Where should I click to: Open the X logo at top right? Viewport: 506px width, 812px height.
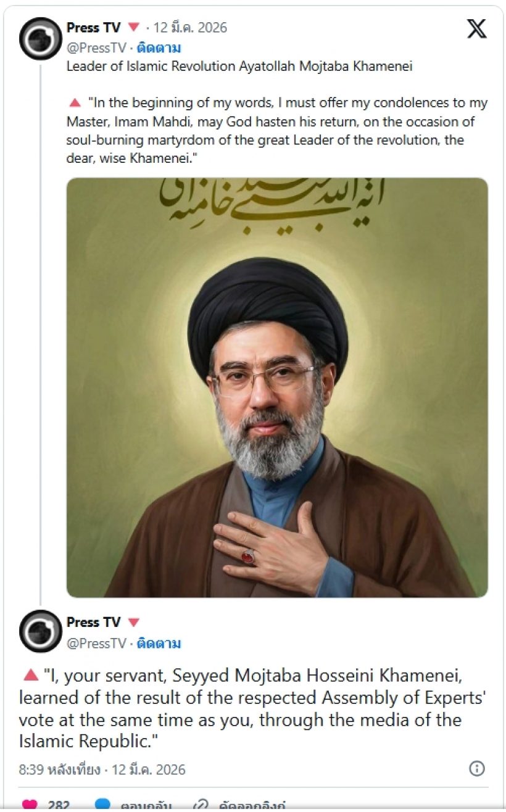[476, 28]
